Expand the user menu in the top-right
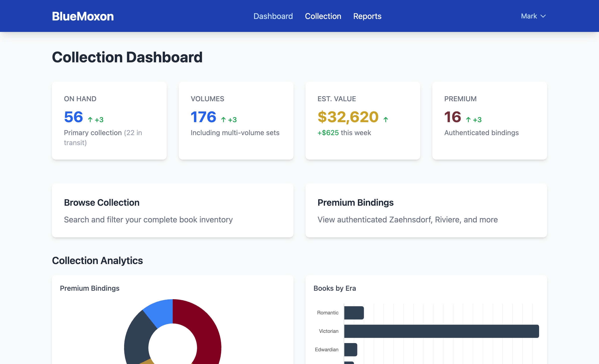 pos(533,16)
